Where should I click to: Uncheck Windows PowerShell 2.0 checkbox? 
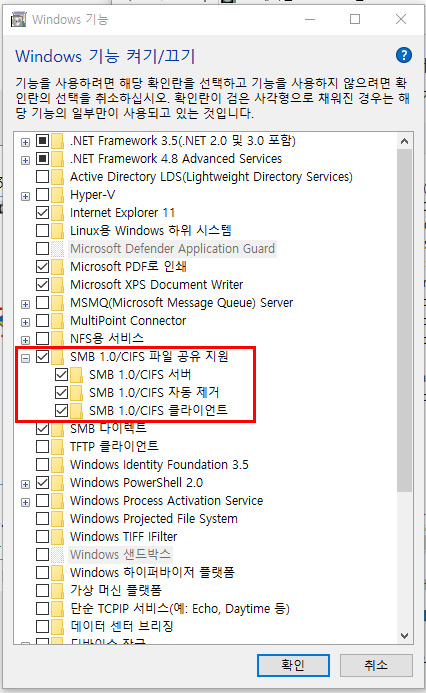pos(42,483)
